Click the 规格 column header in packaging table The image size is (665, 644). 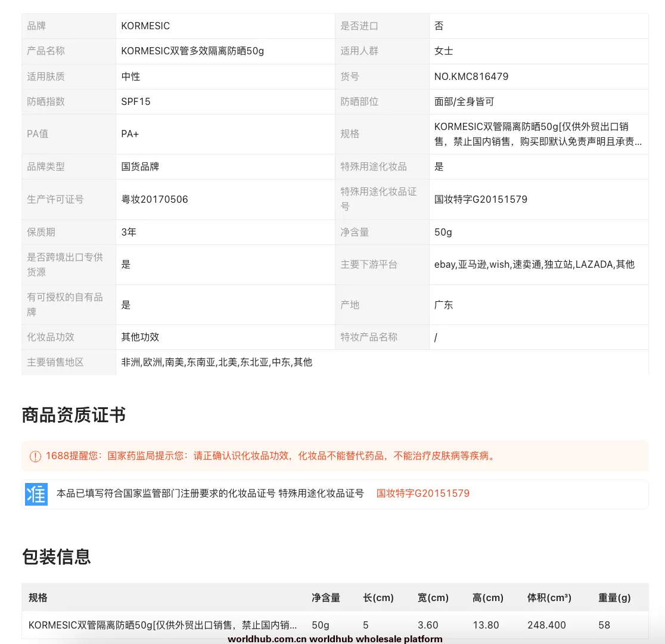tap(38, 597)
